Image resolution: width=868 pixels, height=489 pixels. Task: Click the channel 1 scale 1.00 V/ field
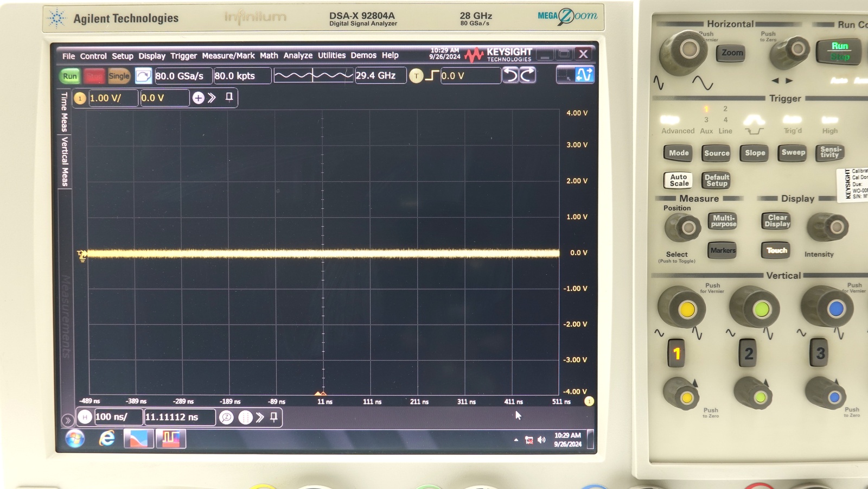(113, 98)
